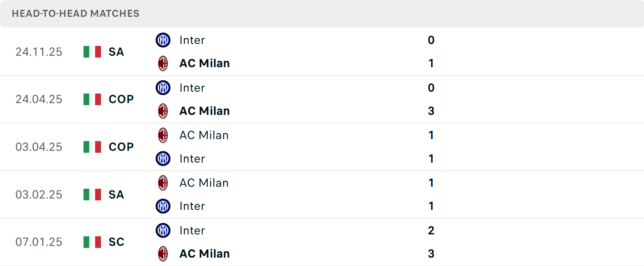Click the AC Milan crest in the 24.11.25 row
The height and width of the screenshot is (266, 644).
(163, 63)
